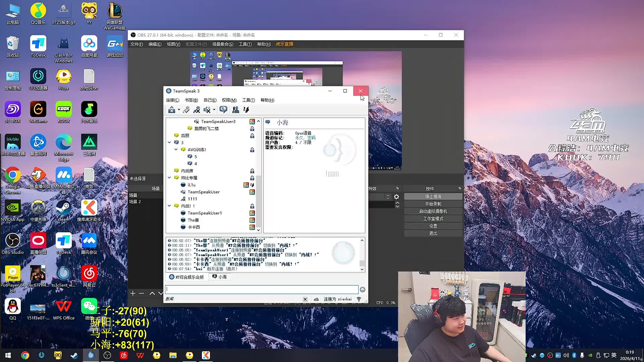Open Steam from the Windows taskbar
This screenshot has height=362, width=644.
[x=74, y=355]
